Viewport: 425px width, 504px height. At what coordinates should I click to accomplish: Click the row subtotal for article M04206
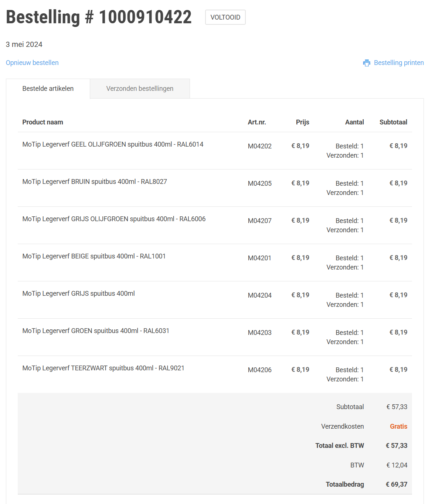[x=398, y=370]
